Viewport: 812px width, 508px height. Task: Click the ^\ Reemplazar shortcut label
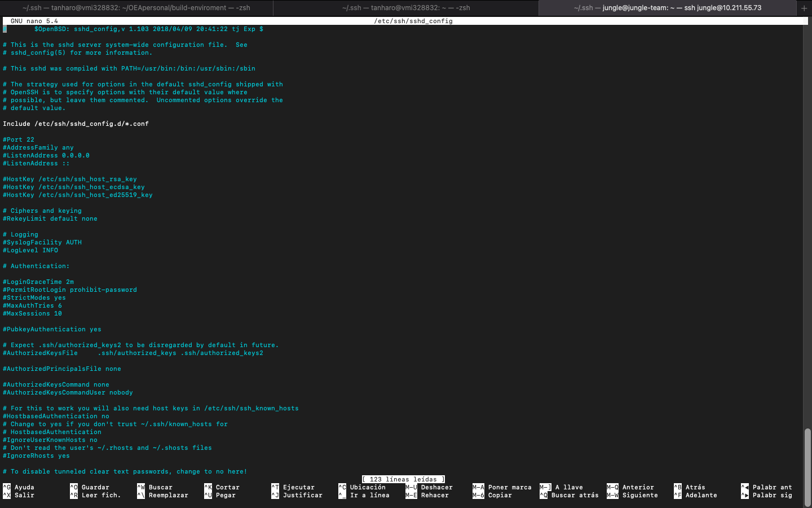pos(163,495)
